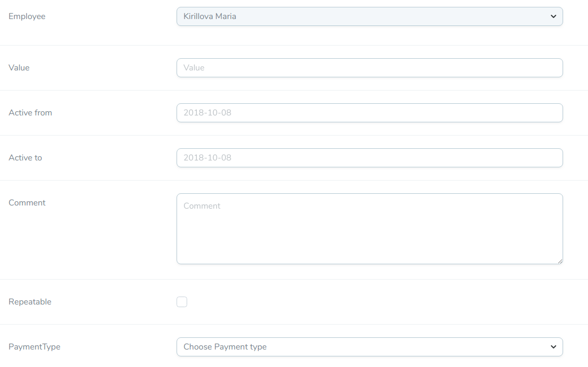Click the Value field label
Viewport: 588px width, 367px height.
tap(19, 68)
